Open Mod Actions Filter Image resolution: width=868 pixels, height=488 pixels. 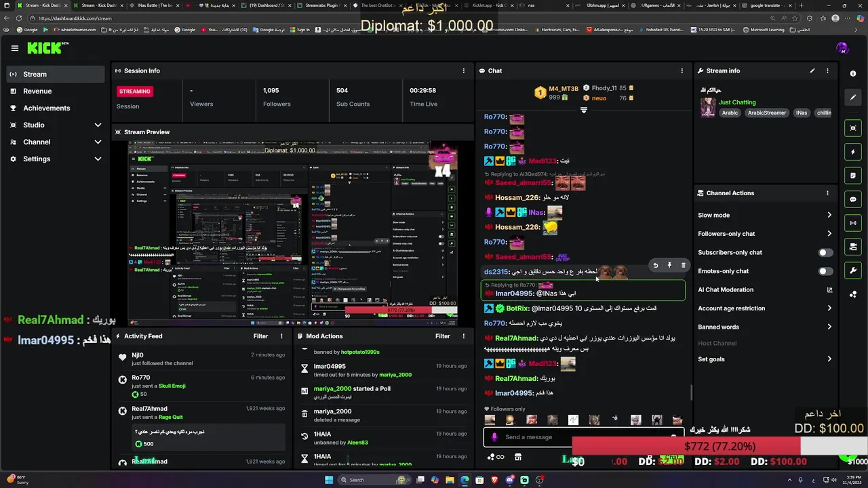pyautogui.click(x=443, y=336)
